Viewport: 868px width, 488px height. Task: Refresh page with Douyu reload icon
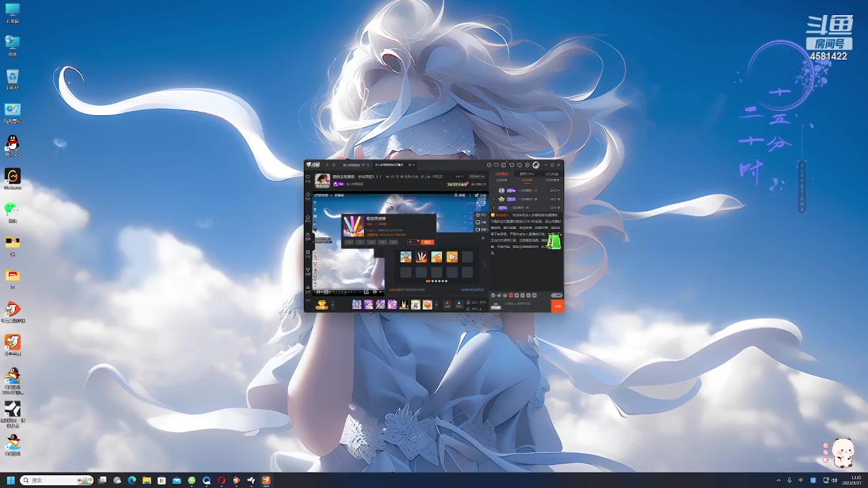[x=334, y=165]
